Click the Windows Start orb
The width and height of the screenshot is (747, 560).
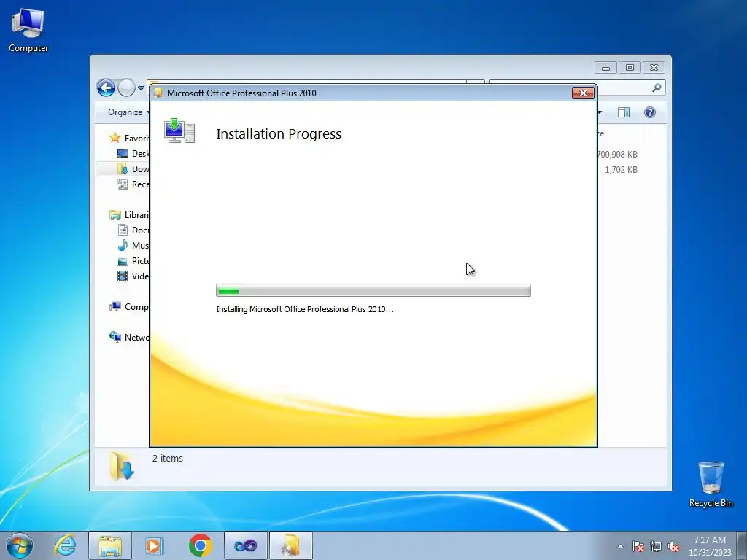click(x=20, y=545)
